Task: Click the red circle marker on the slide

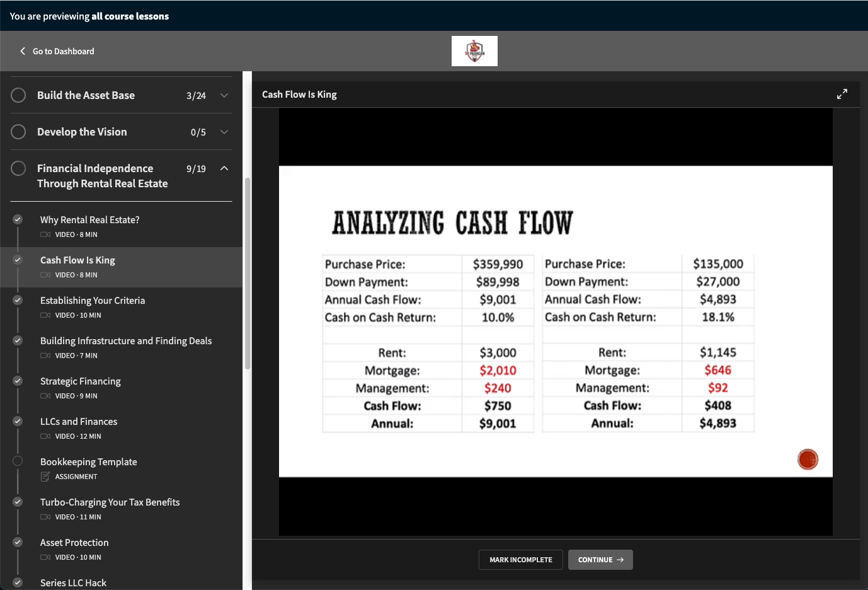Action: coord(808,460)
